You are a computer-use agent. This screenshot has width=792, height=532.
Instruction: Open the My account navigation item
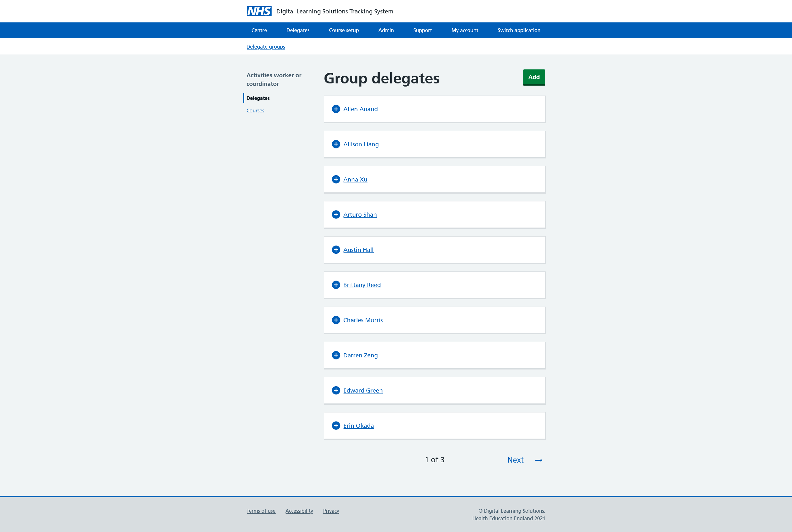coord(464,30)
